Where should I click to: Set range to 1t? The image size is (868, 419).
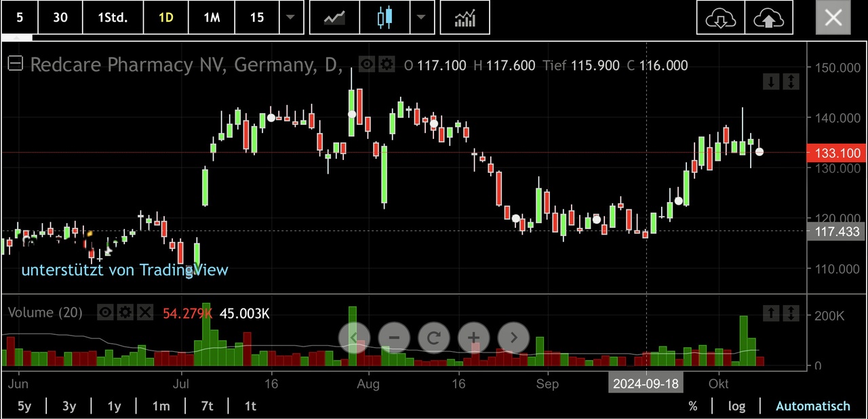pyautogui.click(x=250, y=406)
